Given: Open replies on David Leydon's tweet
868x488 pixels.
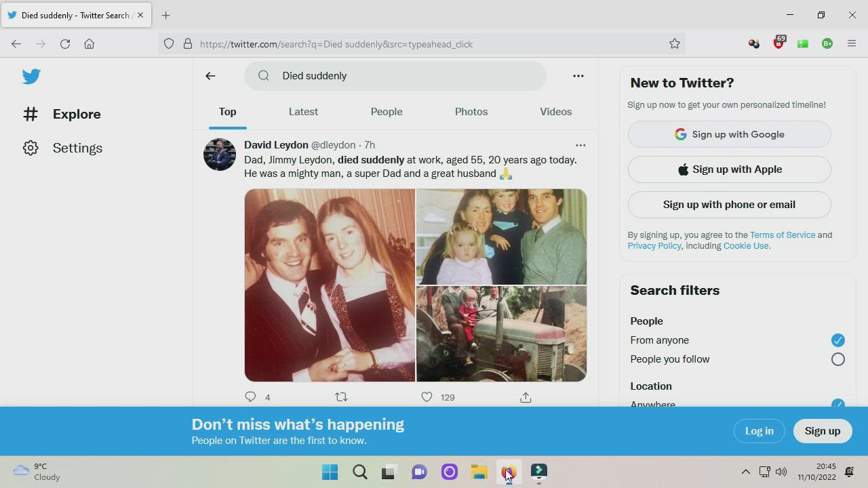Looking at the screenshot, I should pyautogui.click(x=250, y=397).
